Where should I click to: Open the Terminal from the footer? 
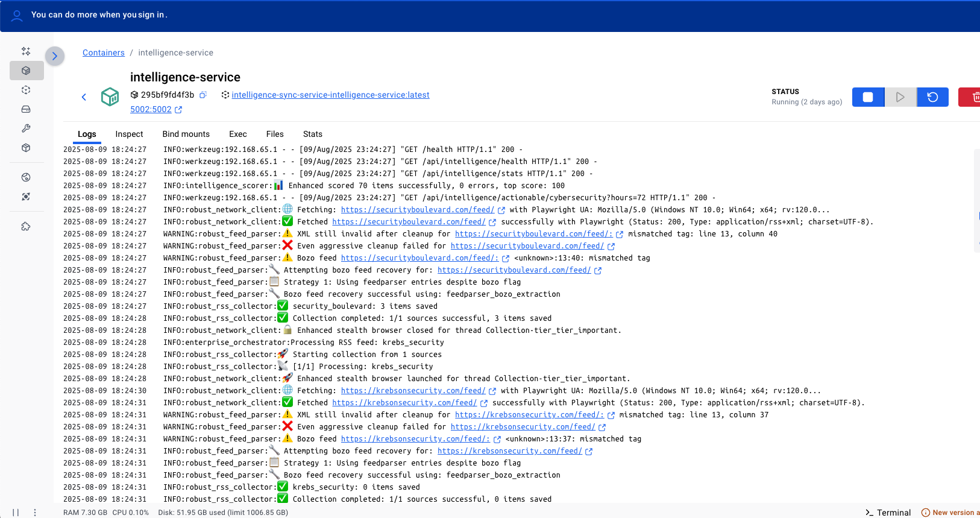click(888, 513)
